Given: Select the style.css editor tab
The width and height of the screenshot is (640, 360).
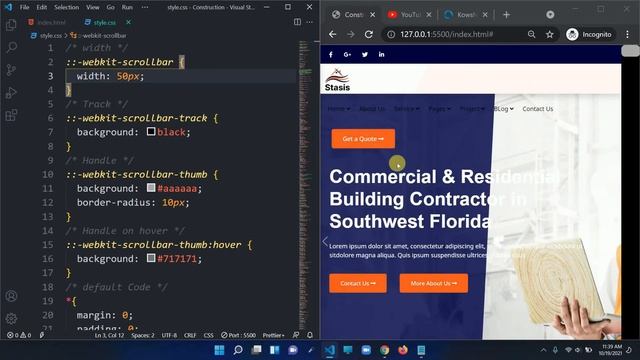Looking at the screenshot, I should (x=100, y=22).
